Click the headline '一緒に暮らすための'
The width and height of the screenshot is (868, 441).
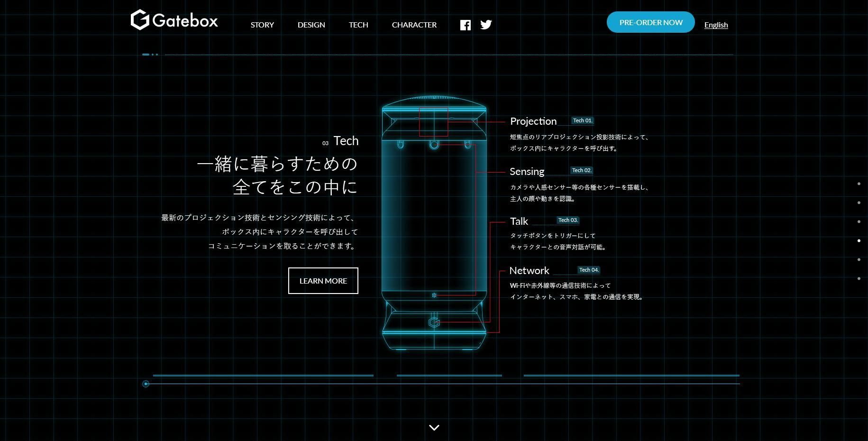click(277, 164)
